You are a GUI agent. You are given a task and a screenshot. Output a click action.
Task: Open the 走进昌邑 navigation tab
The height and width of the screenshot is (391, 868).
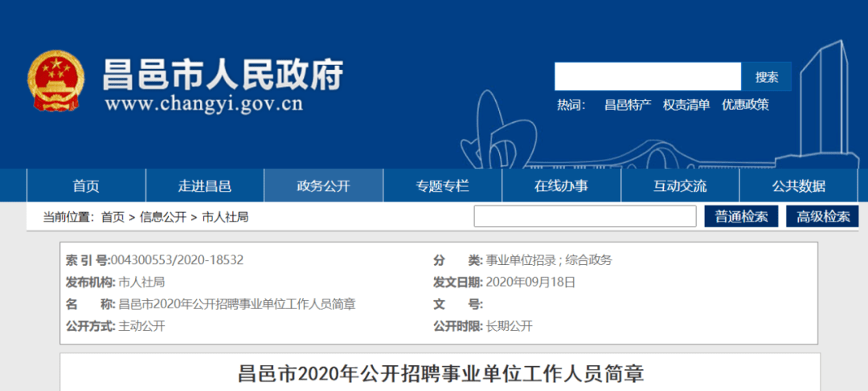coord(205,186)
